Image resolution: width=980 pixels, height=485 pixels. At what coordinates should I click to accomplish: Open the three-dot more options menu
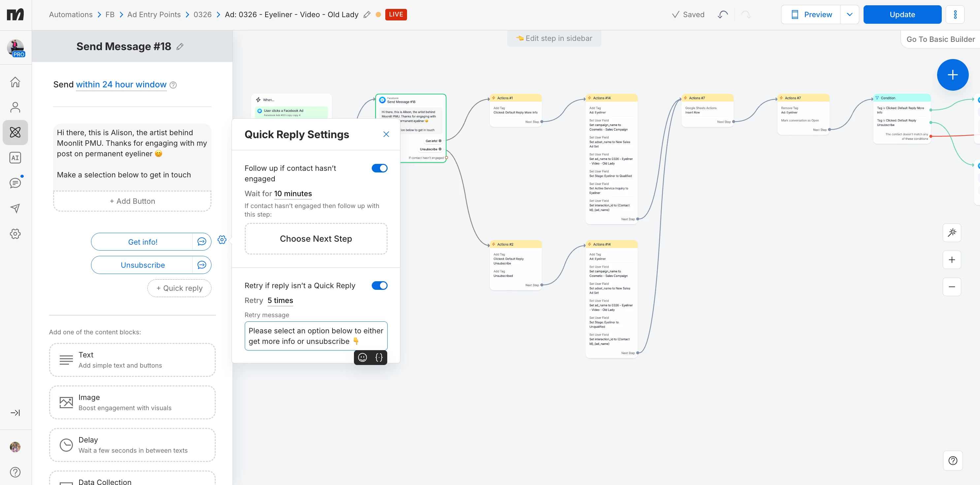click(955, 15)
